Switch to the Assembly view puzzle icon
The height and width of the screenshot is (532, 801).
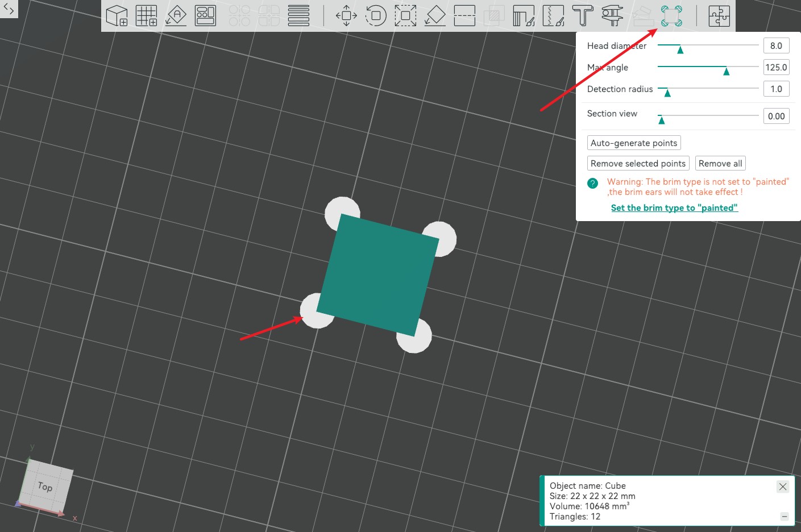tap(719, 16)
